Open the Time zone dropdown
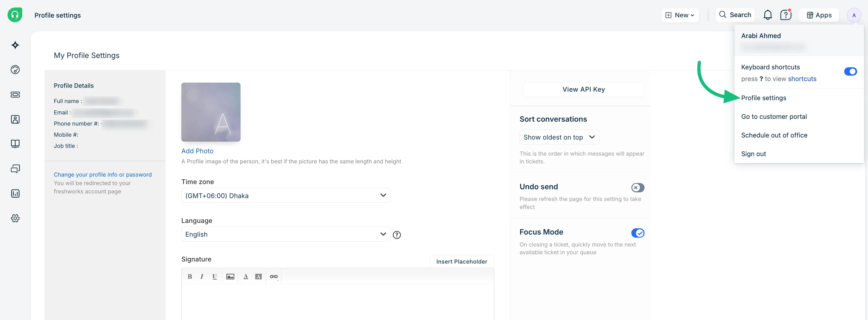Viewport: 868px width, 320px height. [x=286, y=195]
